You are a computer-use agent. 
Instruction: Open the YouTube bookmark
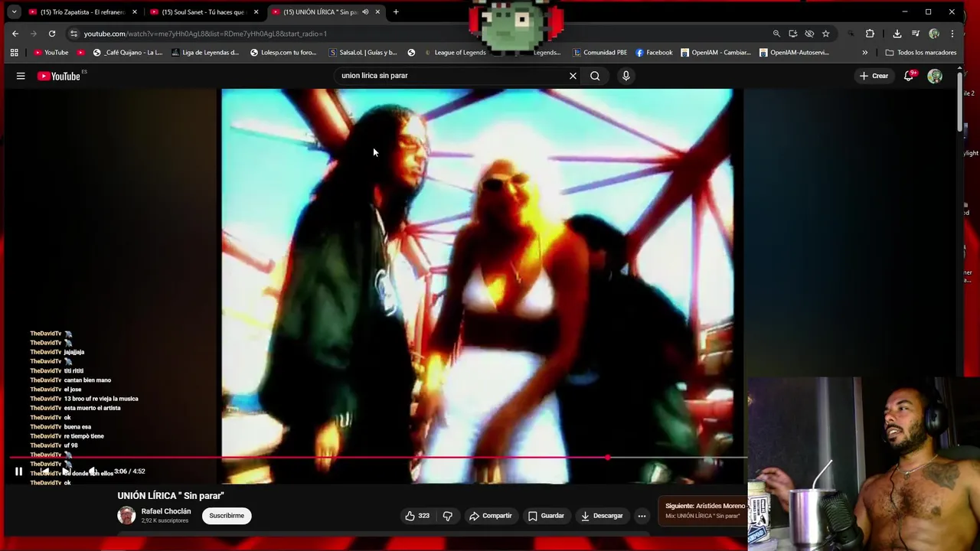click(x=51, y=53)
